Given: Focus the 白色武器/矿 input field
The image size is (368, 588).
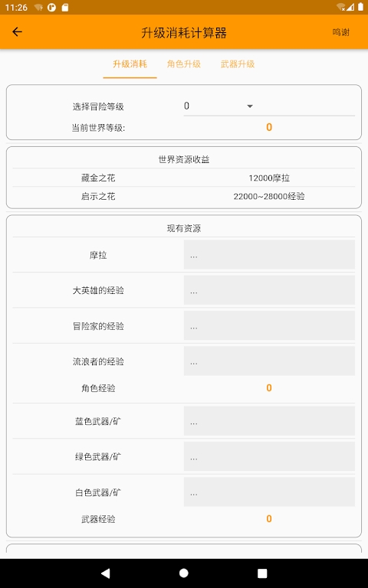Looking at the screenshot, I should (x=269, y=492).
